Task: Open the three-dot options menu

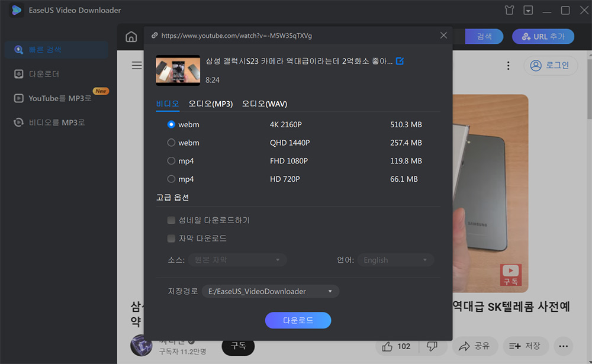Action: [508, 65]
